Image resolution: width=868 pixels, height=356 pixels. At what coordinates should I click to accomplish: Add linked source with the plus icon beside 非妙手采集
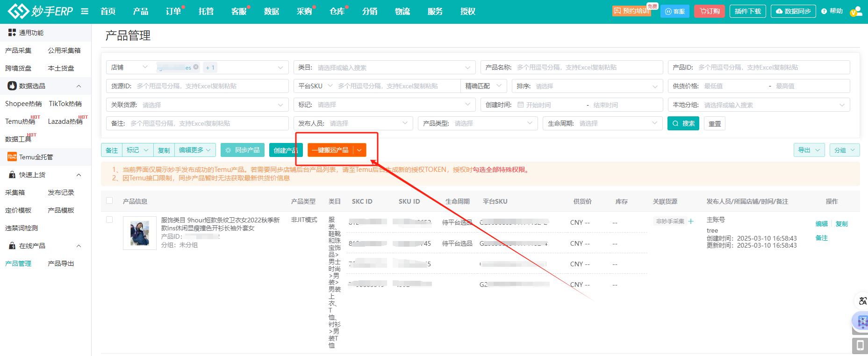point(691,221)
